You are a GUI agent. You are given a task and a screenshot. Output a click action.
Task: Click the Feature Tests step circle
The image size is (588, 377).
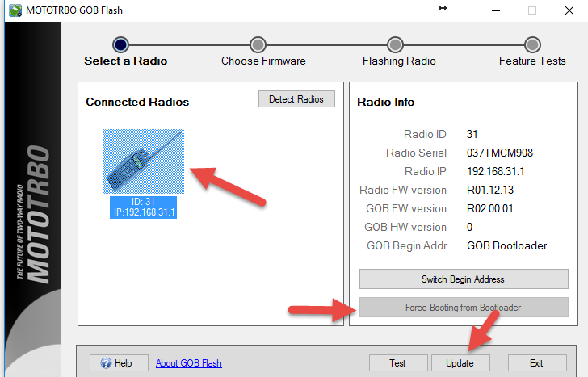tap(532, 44)
